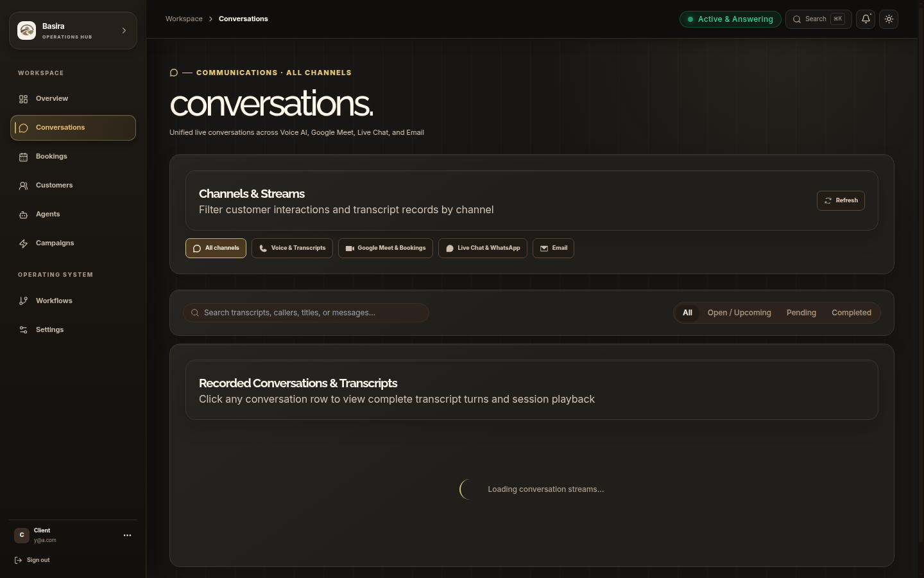Select the Conversations sidebar label
This screenshot has width=924, height=578.
pos(60,127)
